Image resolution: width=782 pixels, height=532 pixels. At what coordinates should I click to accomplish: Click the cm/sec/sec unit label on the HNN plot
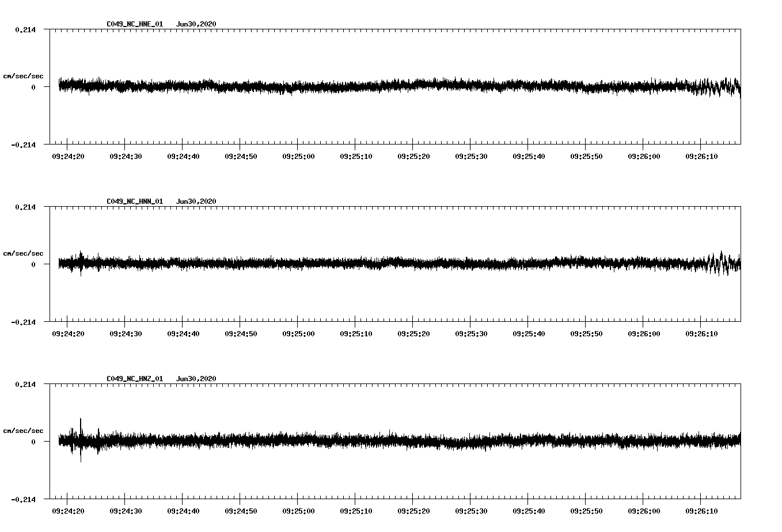[24, 253]
